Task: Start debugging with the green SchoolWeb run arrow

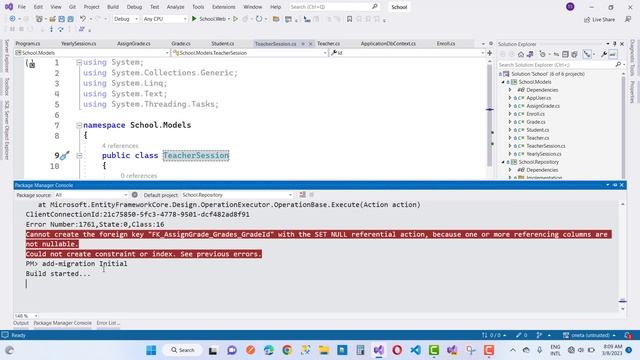Action: (x=194, y=19)
